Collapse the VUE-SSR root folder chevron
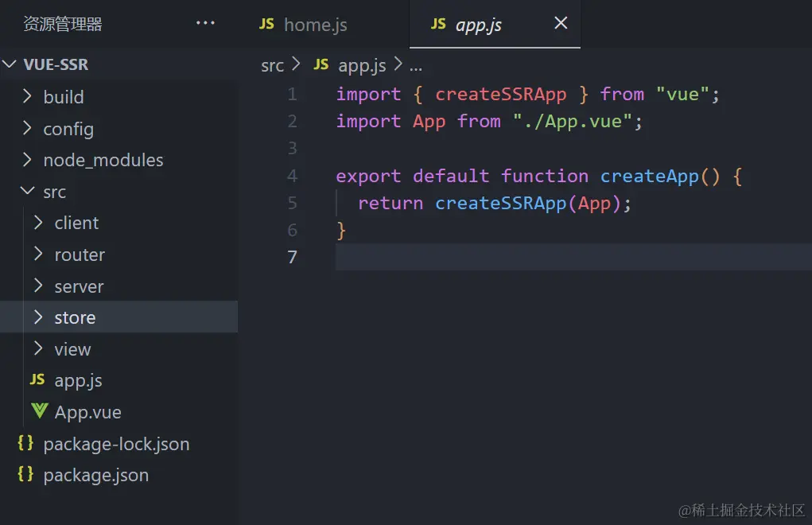Image resolution: width=812 pixels, height=525 pixels. click(10, 64)
